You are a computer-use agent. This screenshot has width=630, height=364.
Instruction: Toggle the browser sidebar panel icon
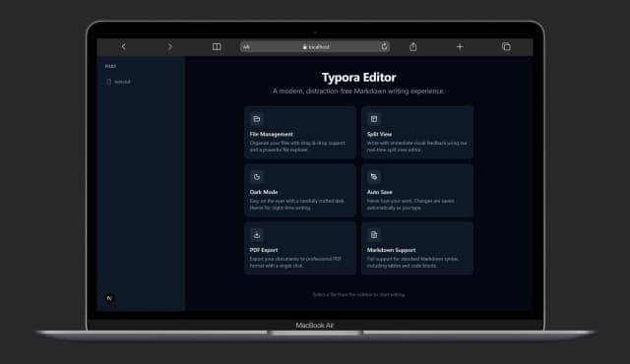pyautogui.click(x=217, y=47)
